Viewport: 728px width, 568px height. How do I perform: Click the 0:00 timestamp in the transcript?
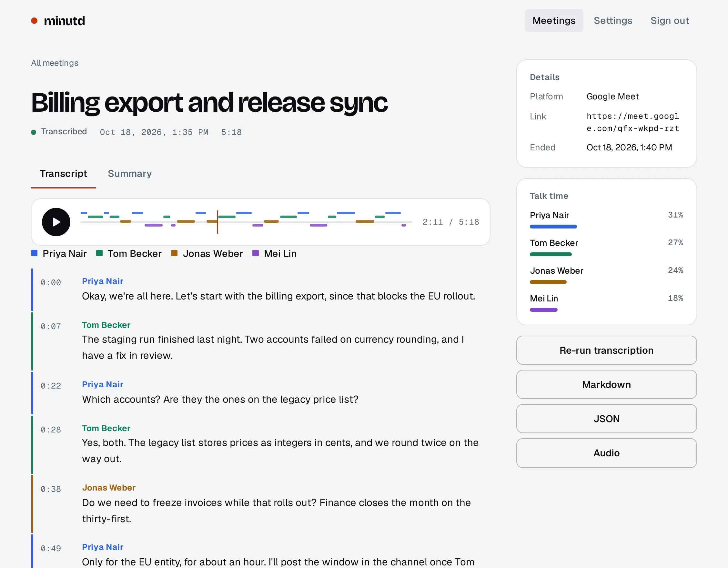(x=51, y=283)
